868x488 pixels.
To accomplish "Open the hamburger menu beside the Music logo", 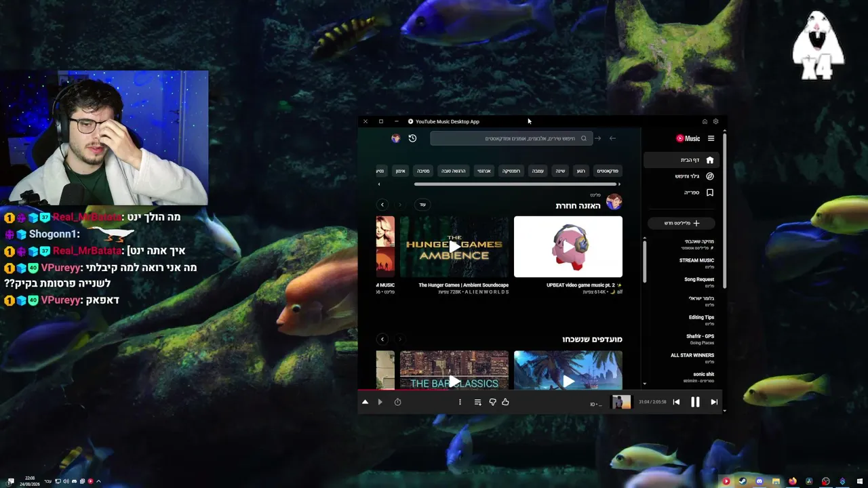I will coord(711,138).
